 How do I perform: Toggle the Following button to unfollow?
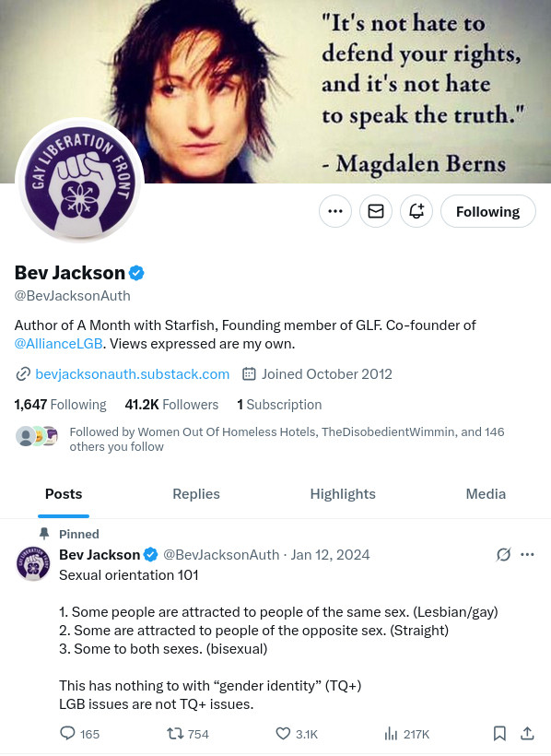pyautogui.click(x=487, y=211)
